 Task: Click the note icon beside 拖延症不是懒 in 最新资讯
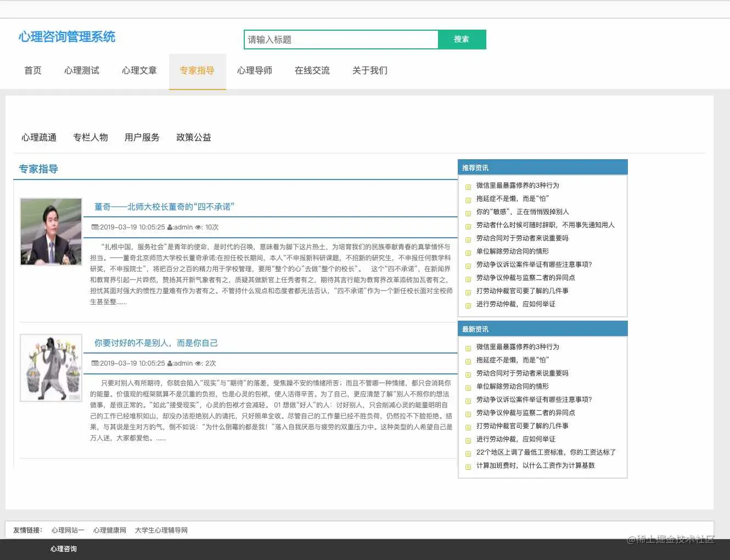468,360
